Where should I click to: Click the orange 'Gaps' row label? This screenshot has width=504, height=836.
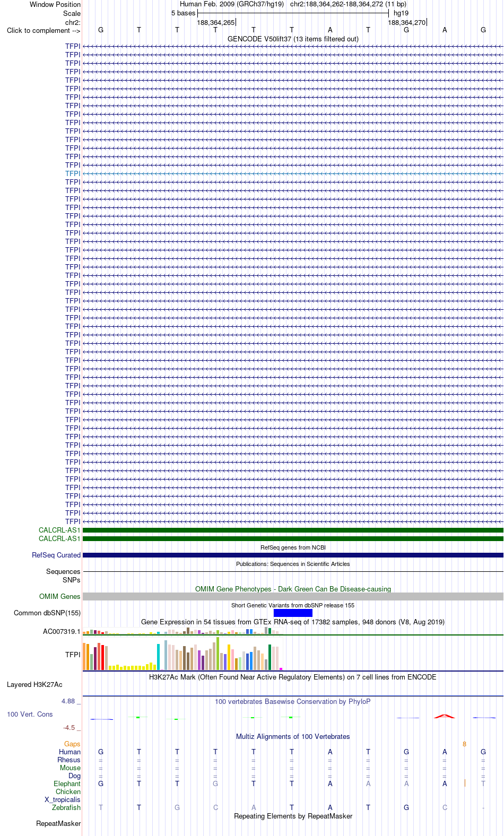tap(73, 744)
